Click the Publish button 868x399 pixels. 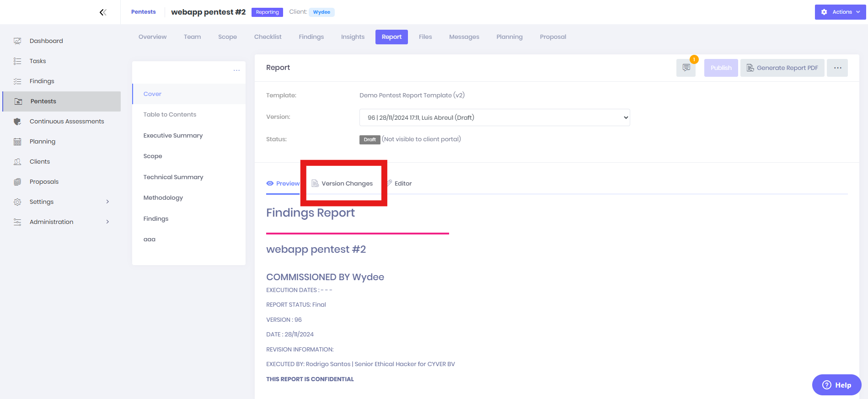click(x=721, y=68)
